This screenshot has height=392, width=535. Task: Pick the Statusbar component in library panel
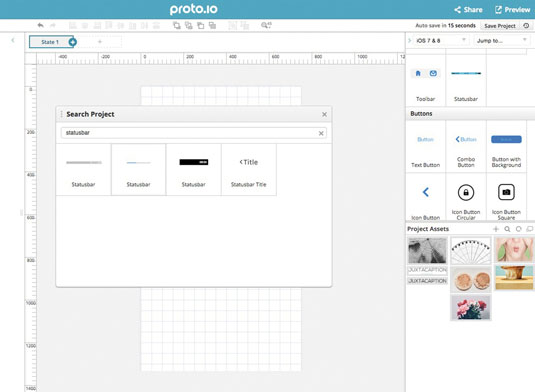click(466, 80)
